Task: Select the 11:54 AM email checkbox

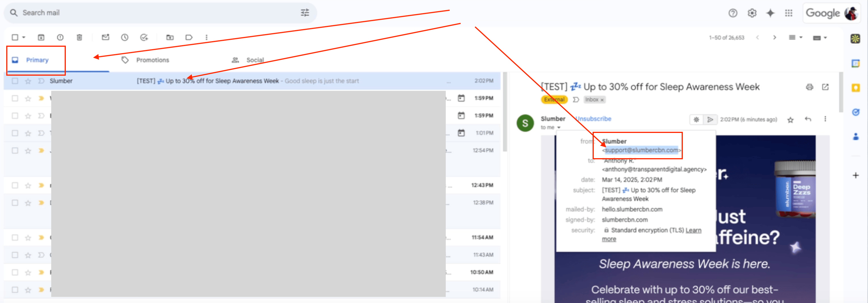Action: pos(15,237)
